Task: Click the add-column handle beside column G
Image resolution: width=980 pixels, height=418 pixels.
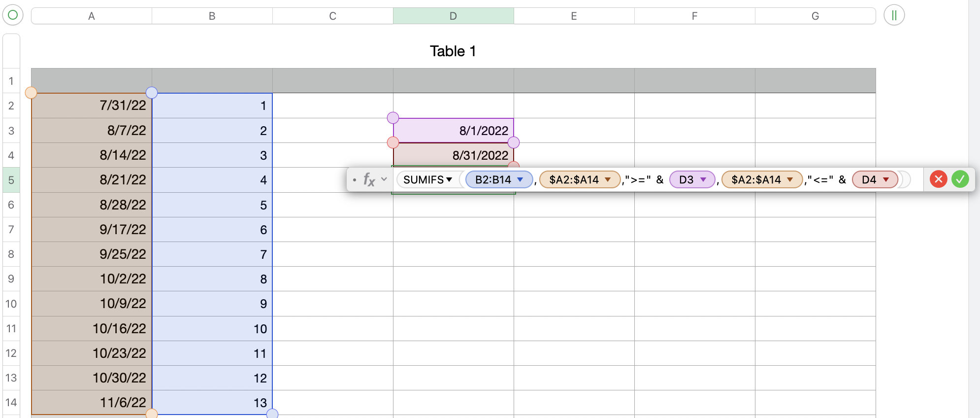Action: [x=894, y=15]
